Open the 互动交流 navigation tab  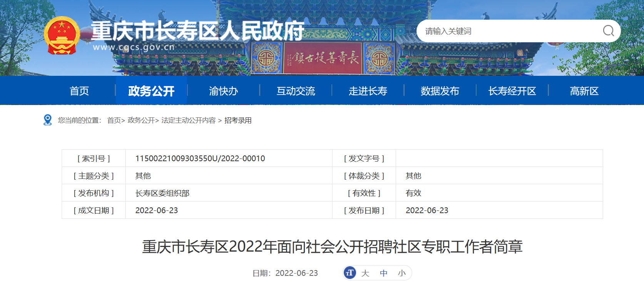coord(296,91)
